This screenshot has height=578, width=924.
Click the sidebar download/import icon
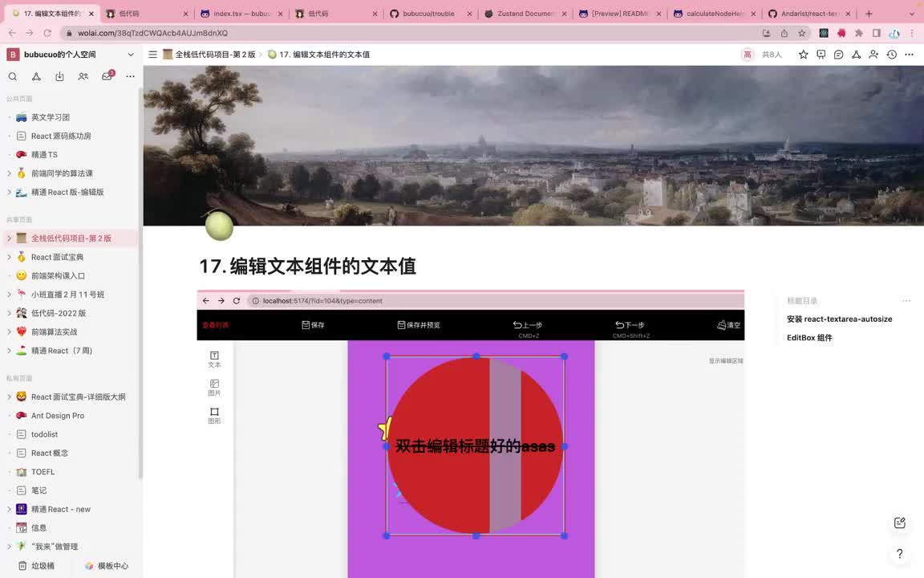59,77
